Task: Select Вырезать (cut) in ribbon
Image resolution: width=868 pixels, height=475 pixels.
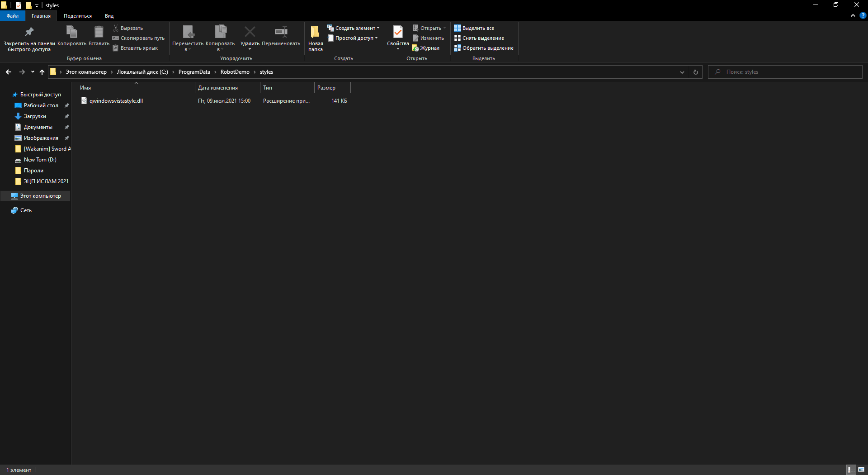Action: (x=128, y=28)
